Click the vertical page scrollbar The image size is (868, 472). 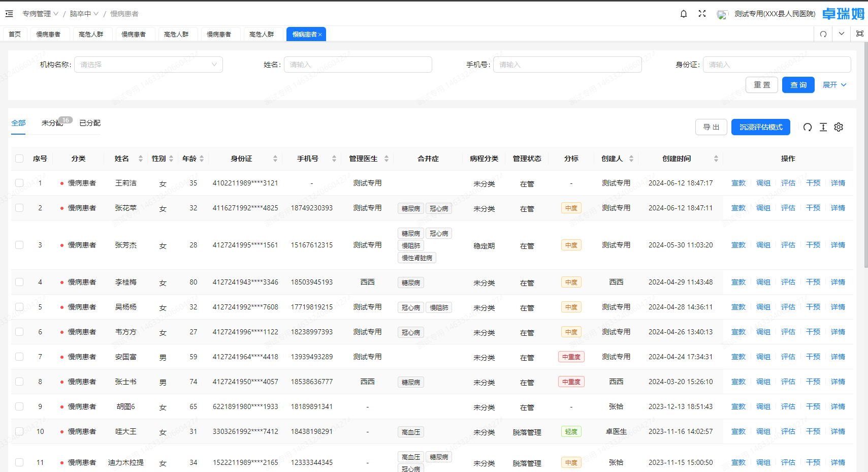pyautogui.click(x=866, y=155)
